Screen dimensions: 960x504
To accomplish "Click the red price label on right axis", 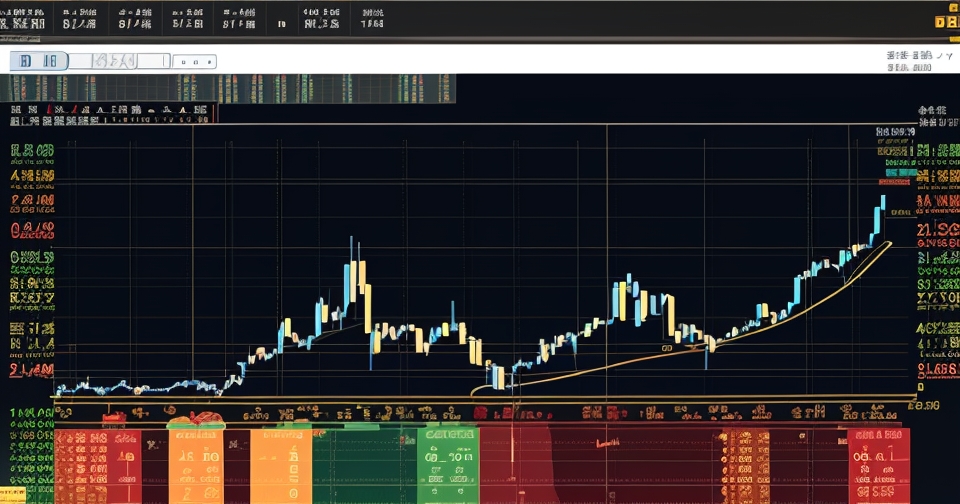I will pos(898,182).
